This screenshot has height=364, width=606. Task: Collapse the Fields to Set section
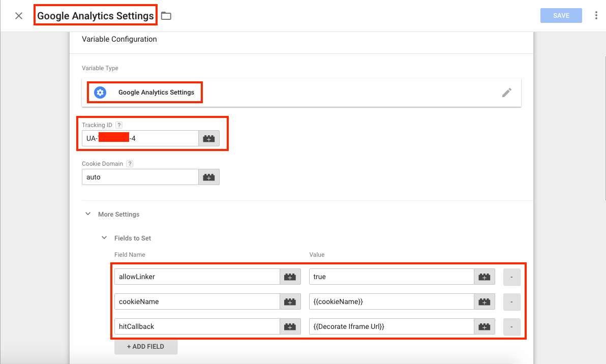click(x=104, y=237)
